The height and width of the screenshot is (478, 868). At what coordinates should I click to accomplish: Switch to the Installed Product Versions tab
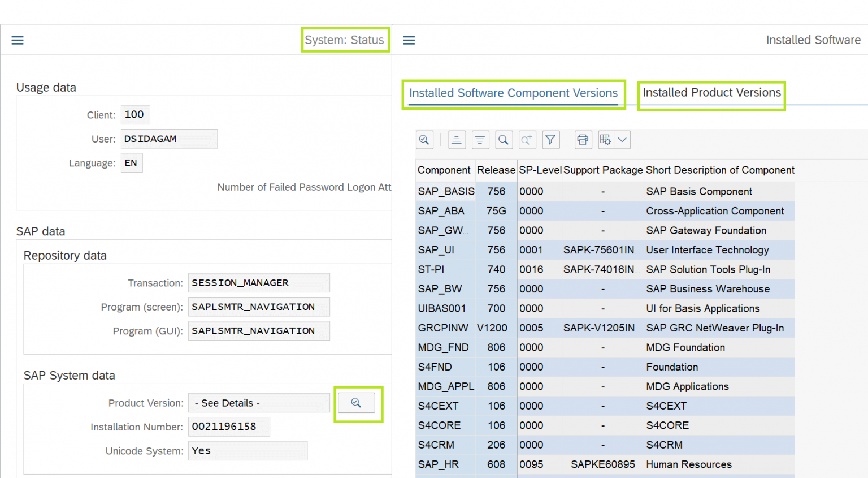pyautogui.click(x=711, y=92)
